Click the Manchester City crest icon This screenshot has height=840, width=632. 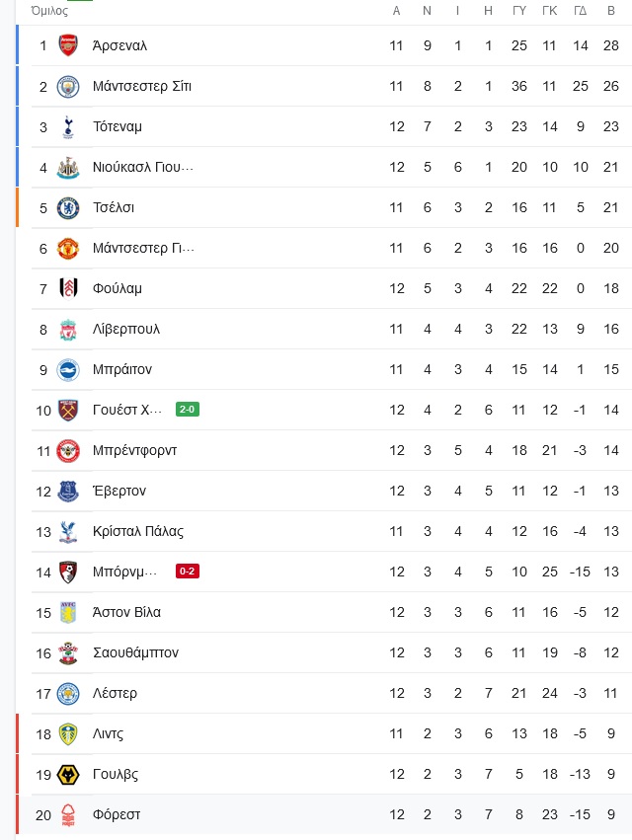click(68, 87)
